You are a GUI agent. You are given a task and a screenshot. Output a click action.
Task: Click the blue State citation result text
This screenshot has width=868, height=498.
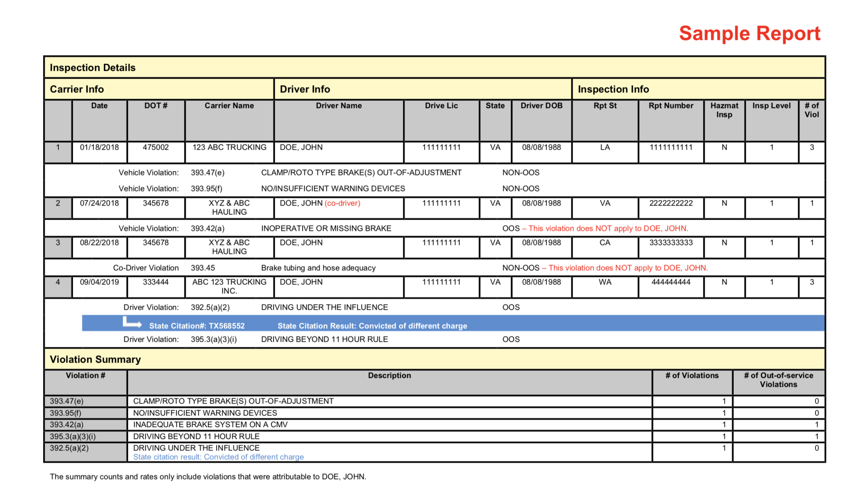(x=218, y=457)
